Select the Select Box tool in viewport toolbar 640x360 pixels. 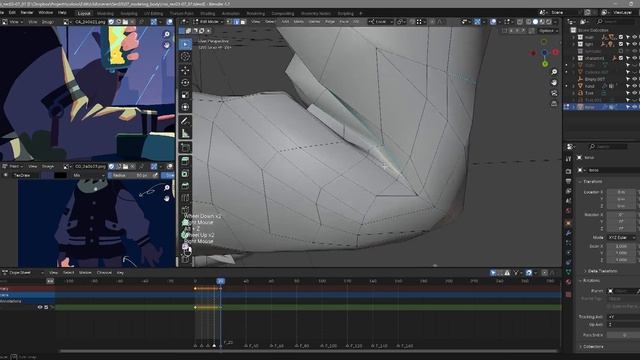click(185, 44)
